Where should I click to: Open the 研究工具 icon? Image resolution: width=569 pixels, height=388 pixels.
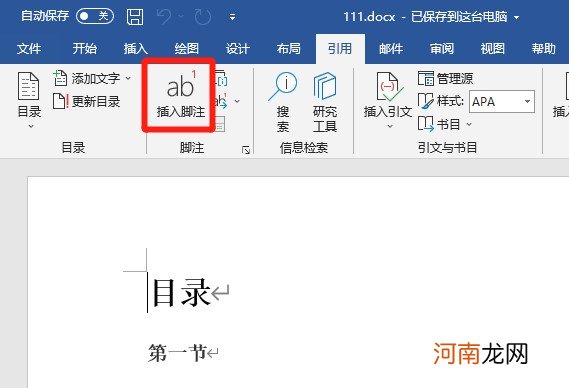325,86
